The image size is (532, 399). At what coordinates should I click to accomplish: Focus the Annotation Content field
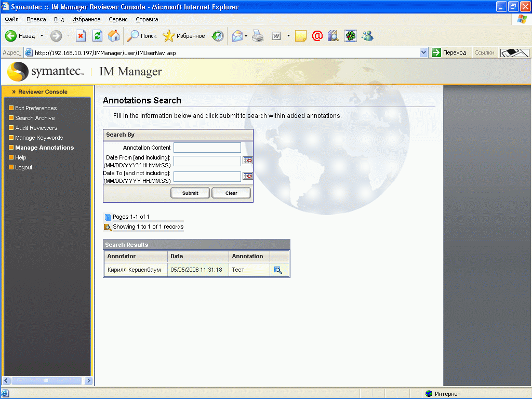pos(207,148)
